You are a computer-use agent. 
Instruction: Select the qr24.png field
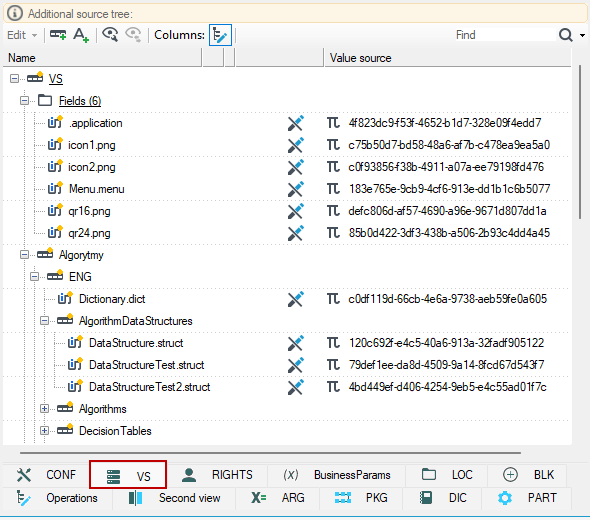[89, 233]
